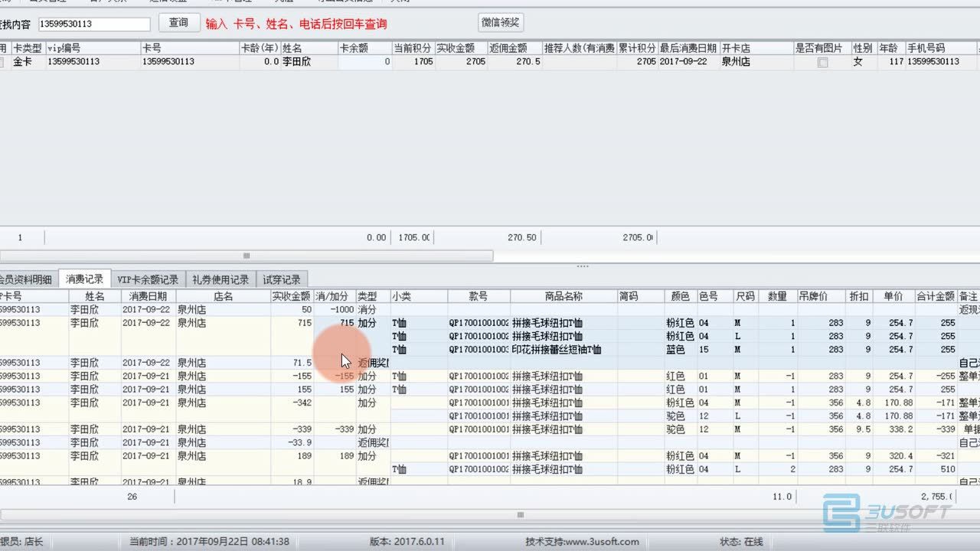Click the 消/加分 column header
Screen dimensions: 980x551
point(334,296)
